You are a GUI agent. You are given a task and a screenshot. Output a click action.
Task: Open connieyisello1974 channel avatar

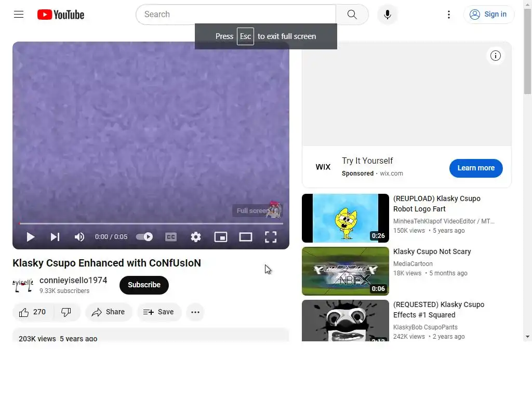[x=23, y=285]
